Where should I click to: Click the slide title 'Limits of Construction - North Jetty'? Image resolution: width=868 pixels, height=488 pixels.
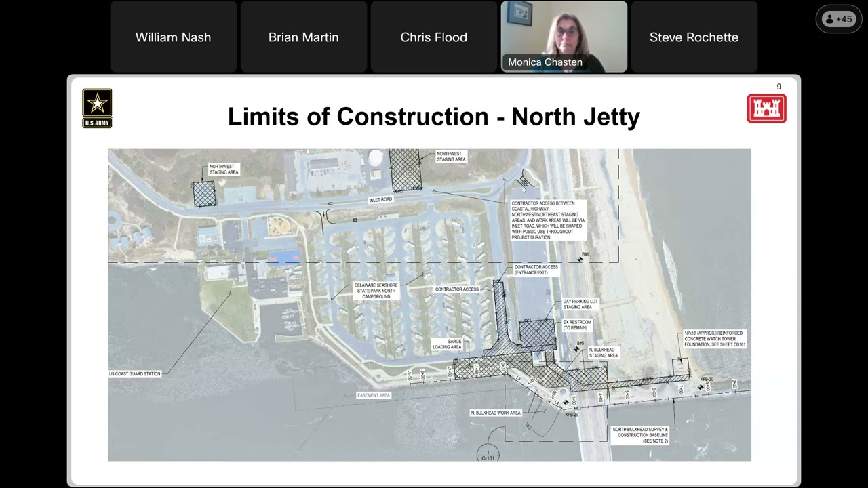tap(434, 117)
